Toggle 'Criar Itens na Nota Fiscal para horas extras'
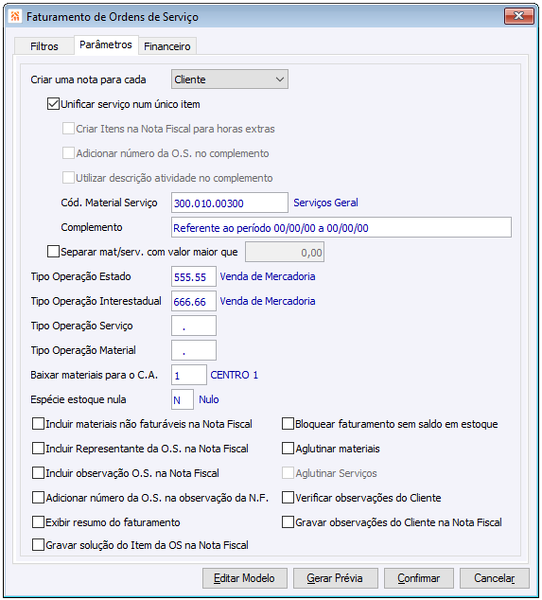 (x=69, y=129)
